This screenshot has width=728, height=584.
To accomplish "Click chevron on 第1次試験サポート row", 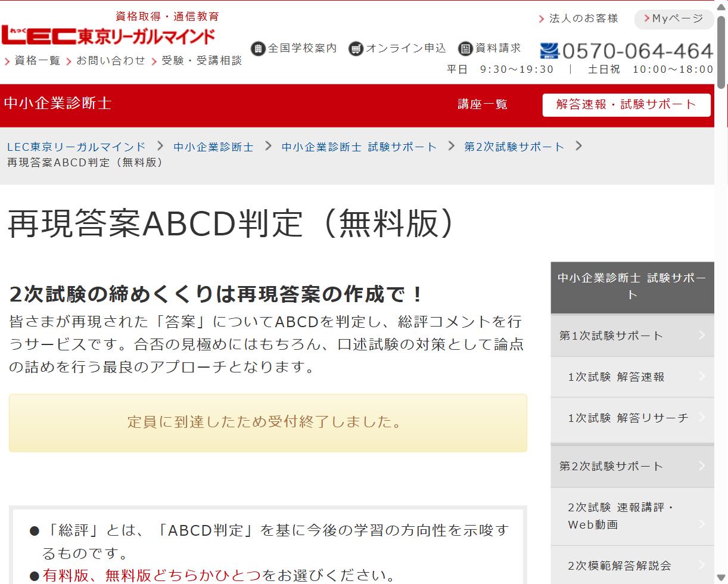I will pyautogui.click(x=702, y=335).
